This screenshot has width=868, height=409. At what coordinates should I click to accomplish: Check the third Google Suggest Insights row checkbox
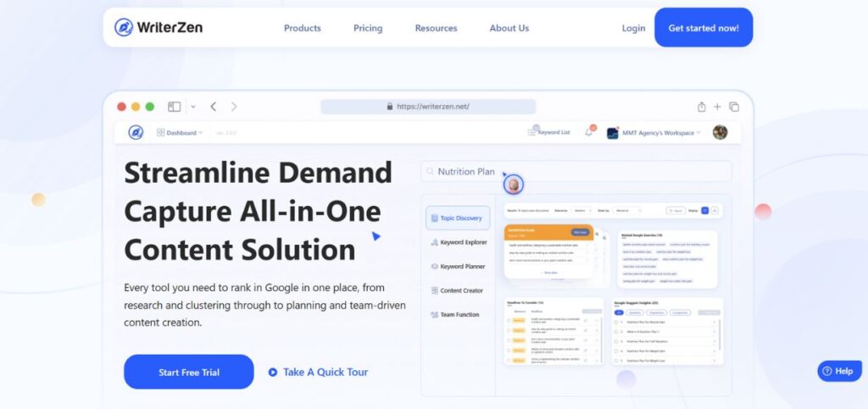click(x=616, y=341)
